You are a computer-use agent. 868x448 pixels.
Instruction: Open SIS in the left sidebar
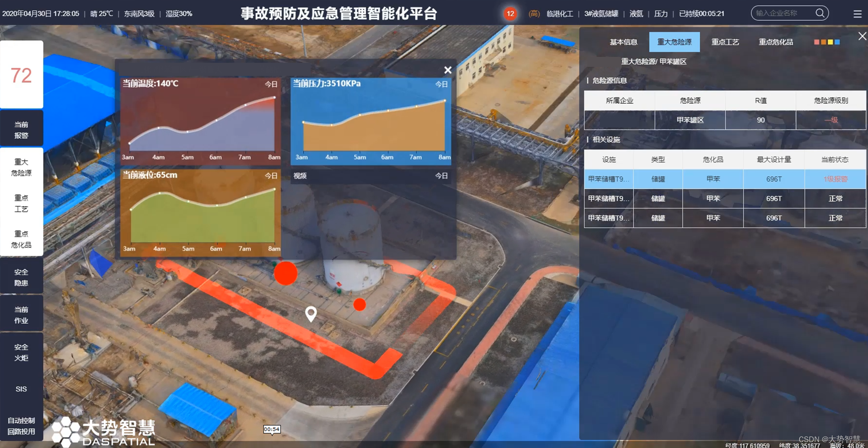click(x=21, y=389)
